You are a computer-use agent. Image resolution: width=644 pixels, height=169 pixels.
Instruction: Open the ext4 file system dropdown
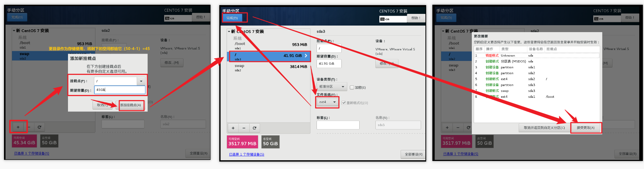click(327, 102)
